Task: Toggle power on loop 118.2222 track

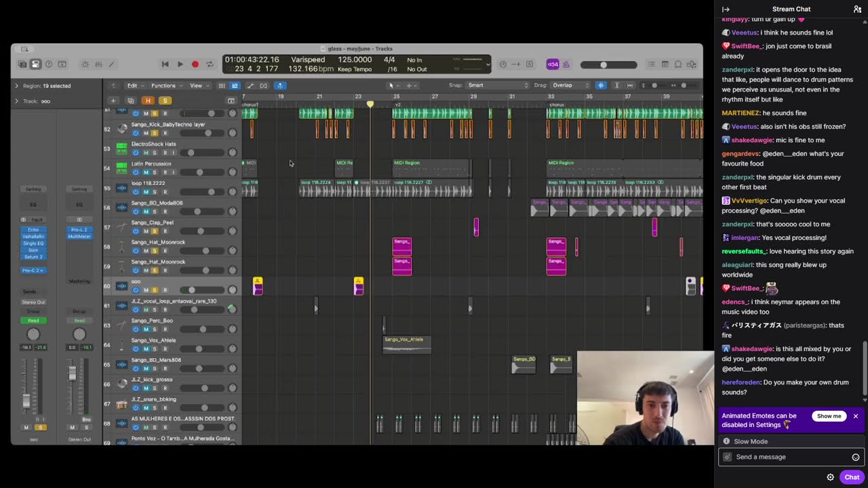Action: [x=136, y=192]
